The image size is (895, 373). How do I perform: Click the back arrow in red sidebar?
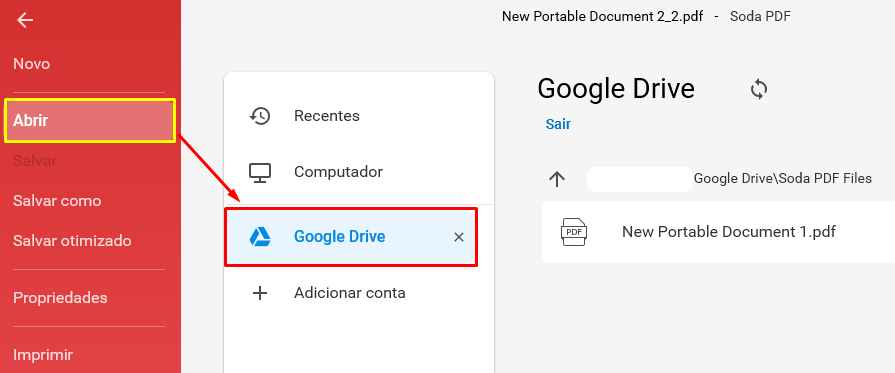coord(25,21)
